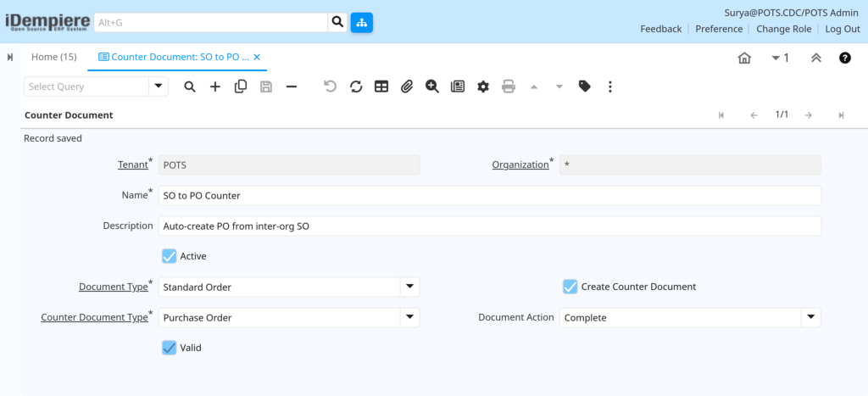
Task: Open the window list dropdown showing 1
Action: coord(781,58)
